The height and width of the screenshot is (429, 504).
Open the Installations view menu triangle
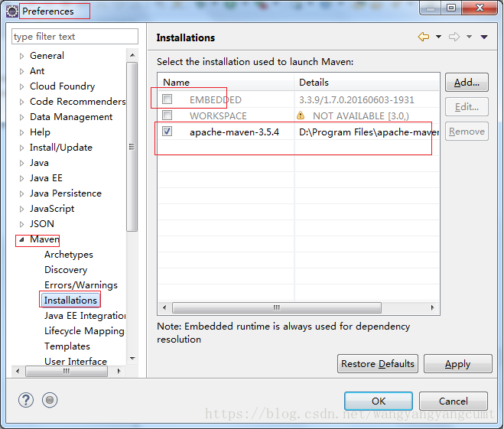[484, 37]
